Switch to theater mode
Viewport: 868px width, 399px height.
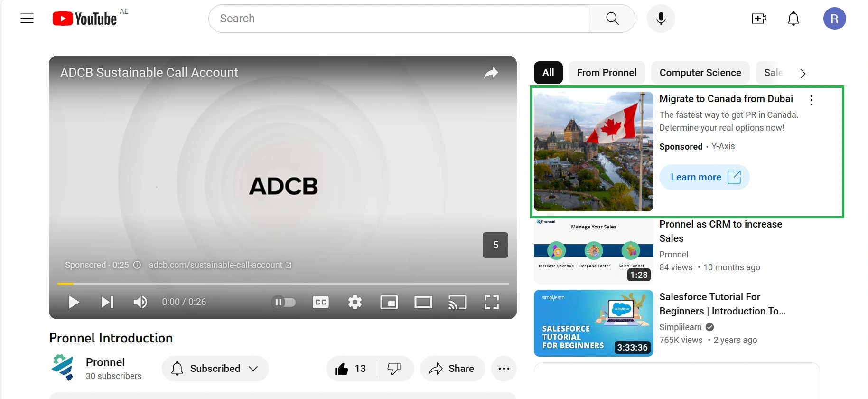[423, 302]
